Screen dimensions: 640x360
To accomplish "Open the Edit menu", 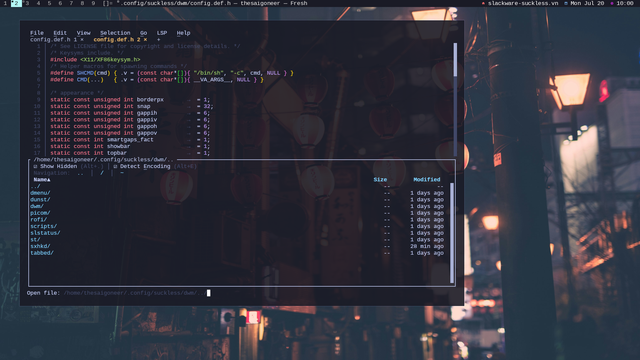I will point(60,33).
